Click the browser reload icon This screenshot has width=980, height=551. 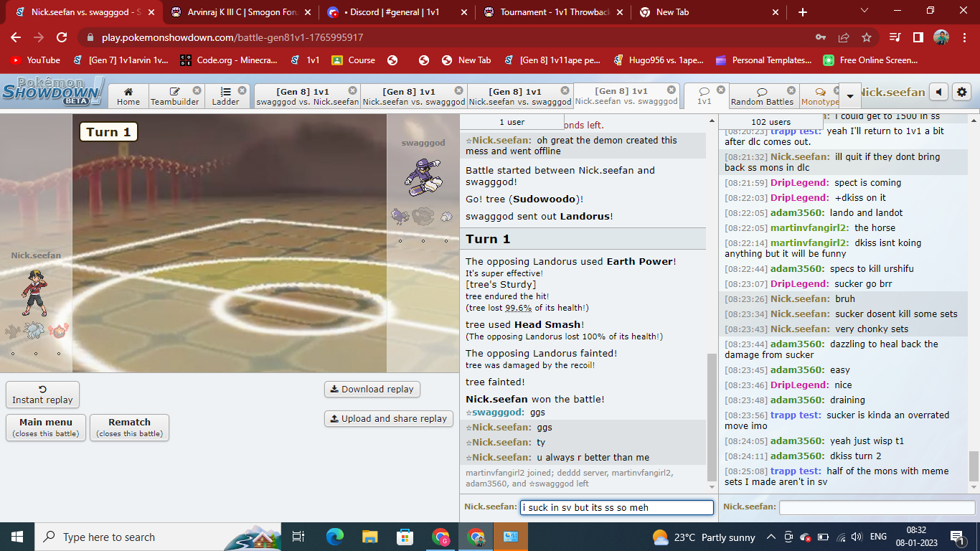point(62,37)
